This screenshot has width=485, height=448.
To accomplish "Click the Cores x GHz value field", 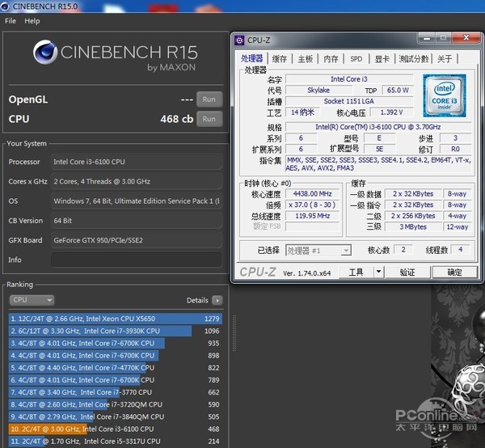I will click(x=137, y=181).
